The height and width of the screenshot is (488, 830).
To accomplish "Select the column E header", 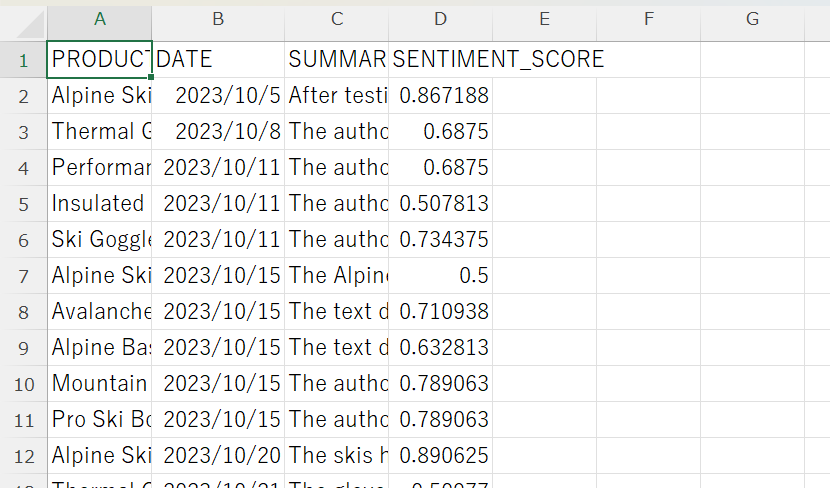I will point(544,20).
